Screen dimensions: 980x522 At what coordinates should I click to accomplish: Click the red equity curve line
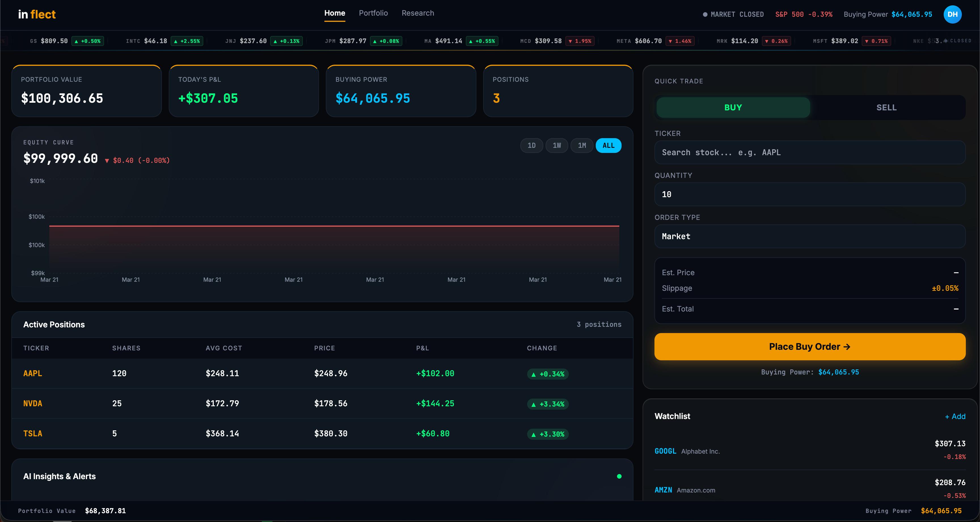[334, 226]
